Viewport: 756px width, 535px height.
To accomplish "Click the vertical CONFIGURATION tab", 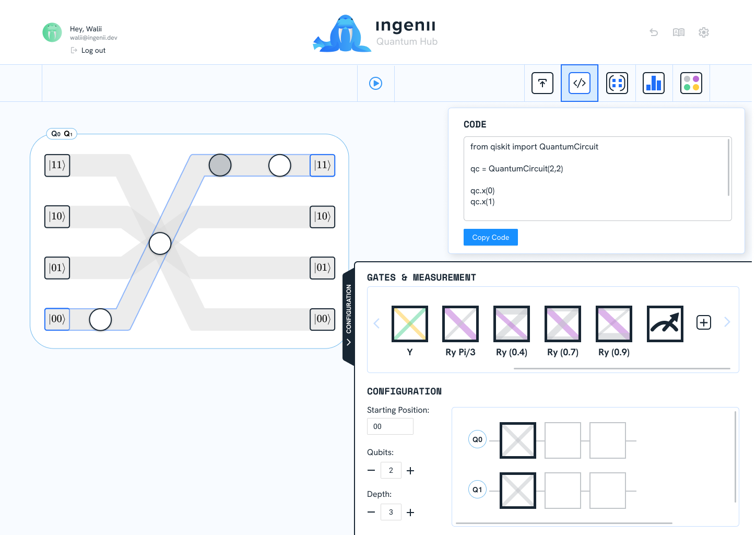I will [x=349, y=308].
